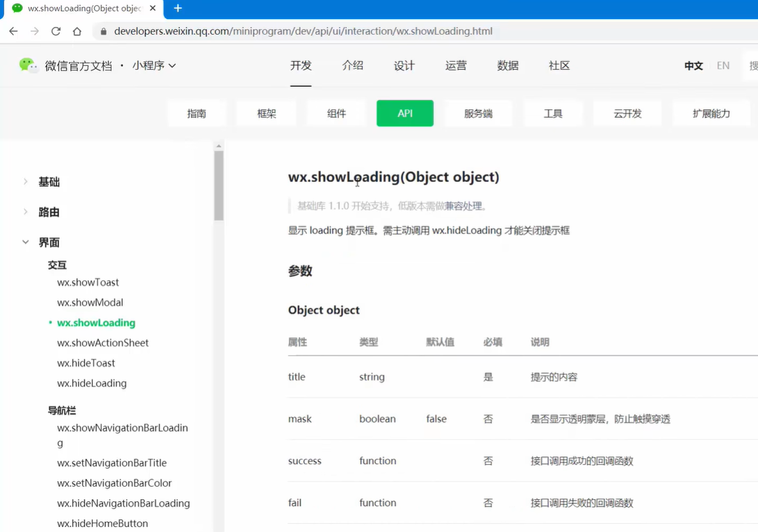Open wx.showModal in the sidebar
This screenshot has height=532, width=758.
(90, 303)
